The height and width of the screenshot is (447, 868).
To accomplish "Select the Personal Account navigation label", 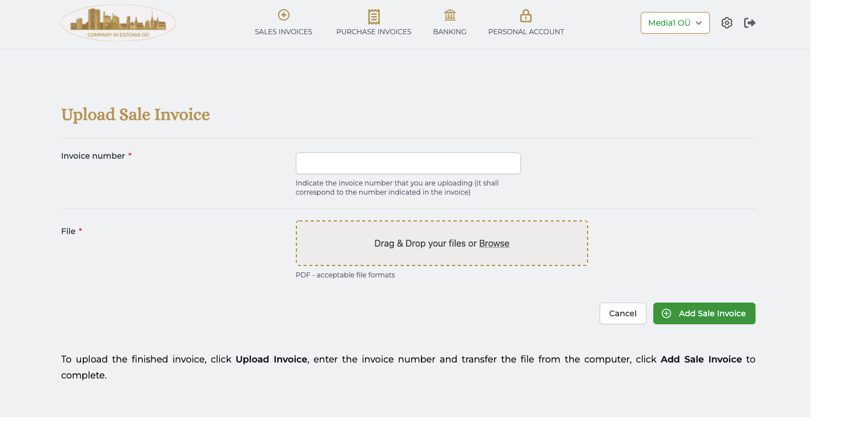I will point(526,31).
